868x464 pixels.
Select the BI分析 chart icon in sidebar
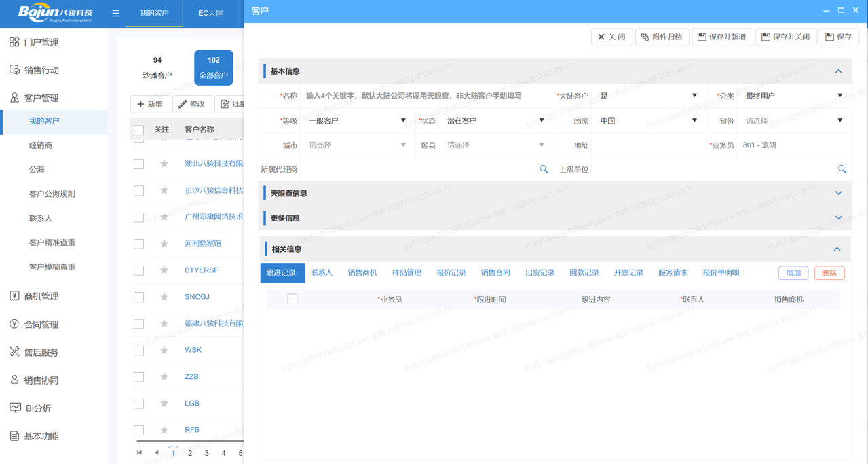[16, 408]
